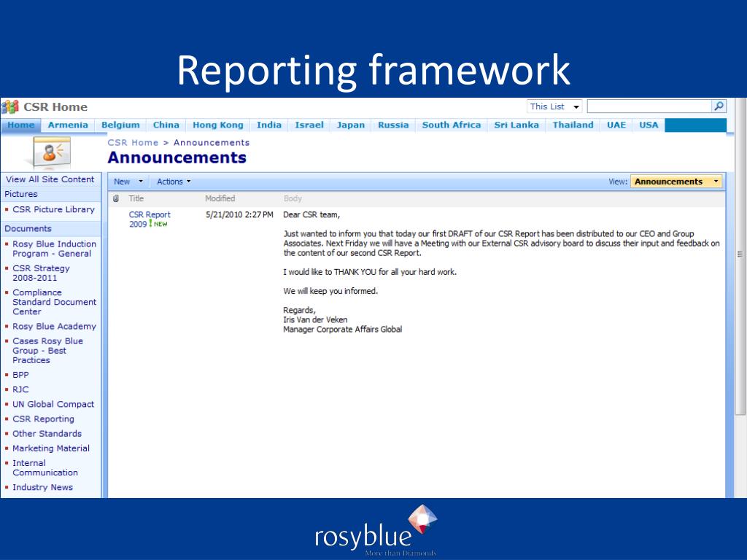Select the Hong Kong tab
Screen dimensions: 747x560
point(218,125)
